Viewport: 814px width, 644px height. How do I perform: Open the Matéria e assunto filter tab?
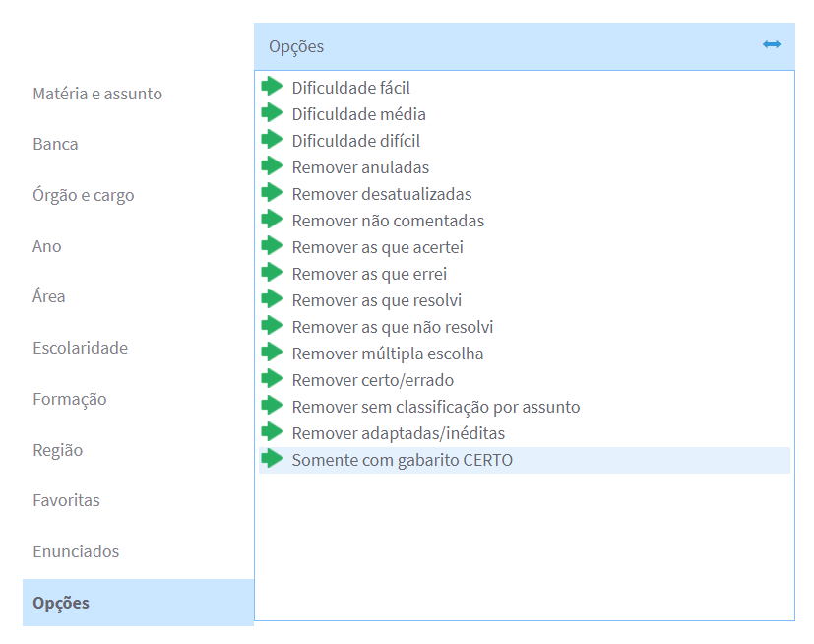coord(97,94)
